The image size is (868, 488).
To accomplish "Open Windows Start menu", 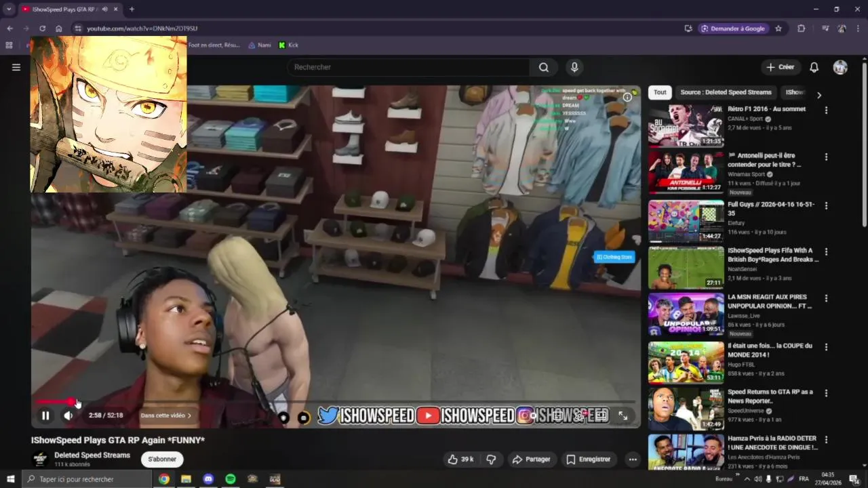I will [x=10, y=479].
